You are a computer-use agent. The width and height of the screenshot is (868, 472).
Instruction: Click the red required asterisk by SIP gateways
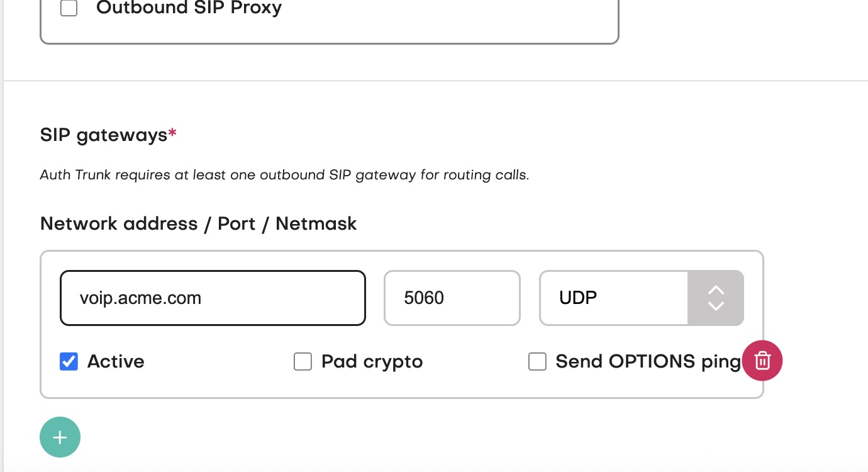coord(172,134)
